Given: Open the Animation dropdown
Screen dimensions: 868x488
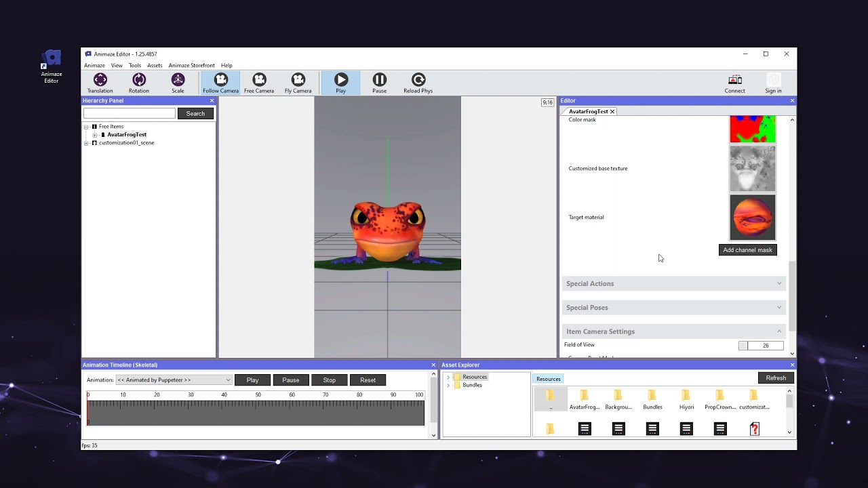Looking at the screenshot, I should [174, 380].
